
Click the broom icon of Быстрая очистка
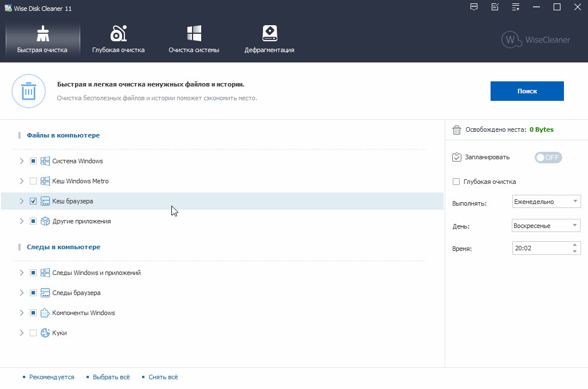coord(43,34)
